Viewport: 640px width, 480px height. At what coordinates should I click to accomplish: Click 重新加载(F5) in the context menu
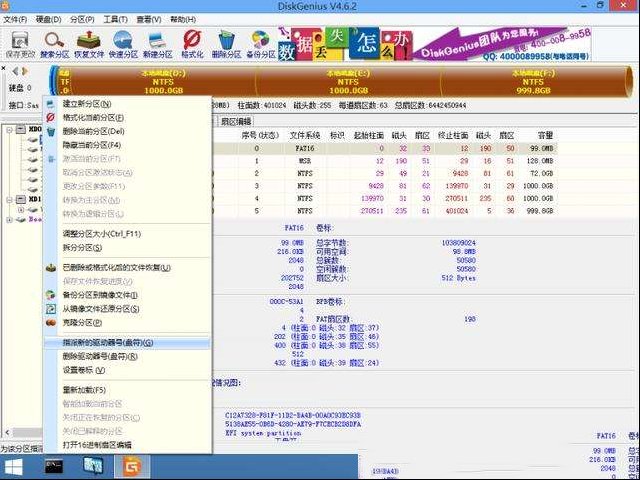tap(127, 390)
